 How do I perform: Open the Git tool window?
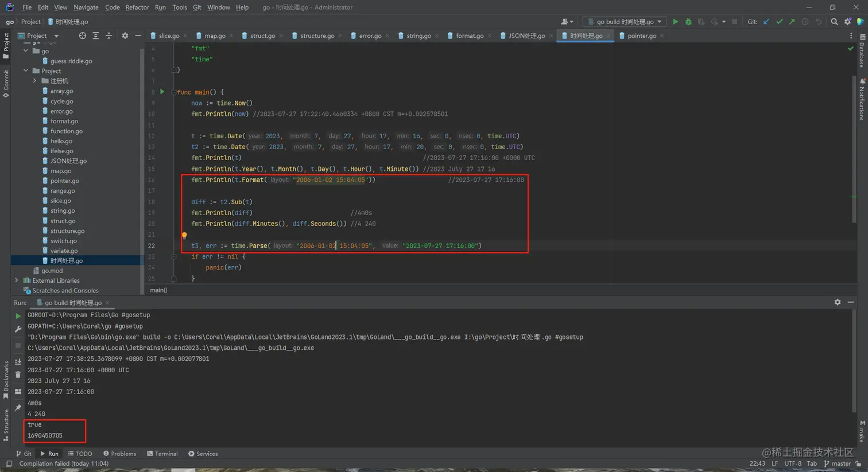24,454
